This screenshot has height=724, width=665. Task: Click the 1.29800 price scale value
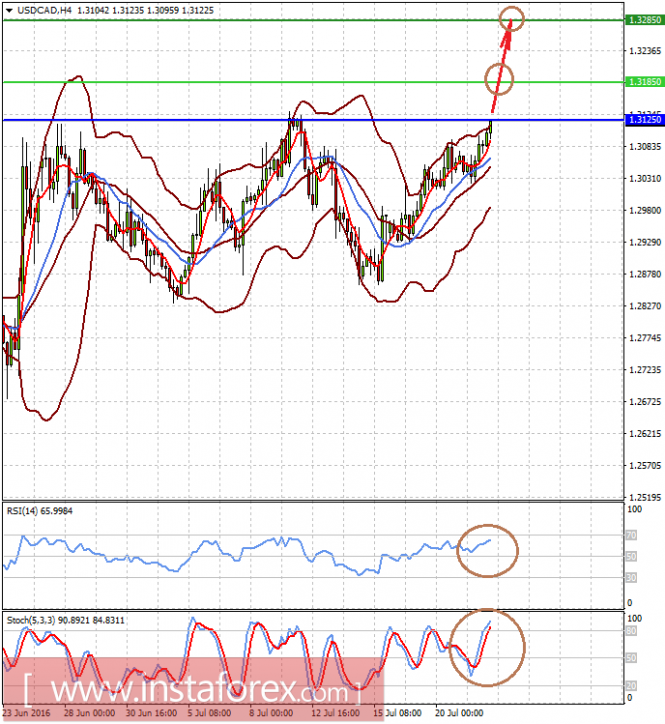coord(645,210)
